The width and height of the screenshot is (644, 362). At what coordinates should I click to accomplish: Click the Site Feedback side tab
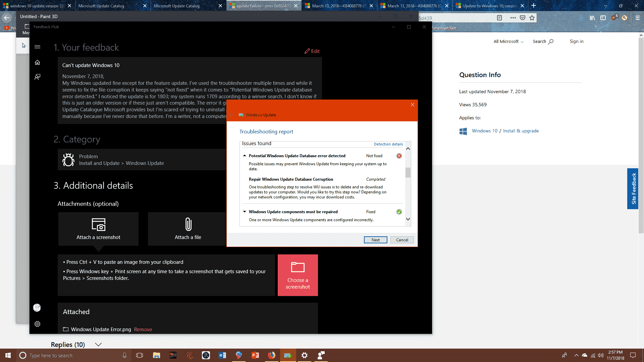(633, 189)
